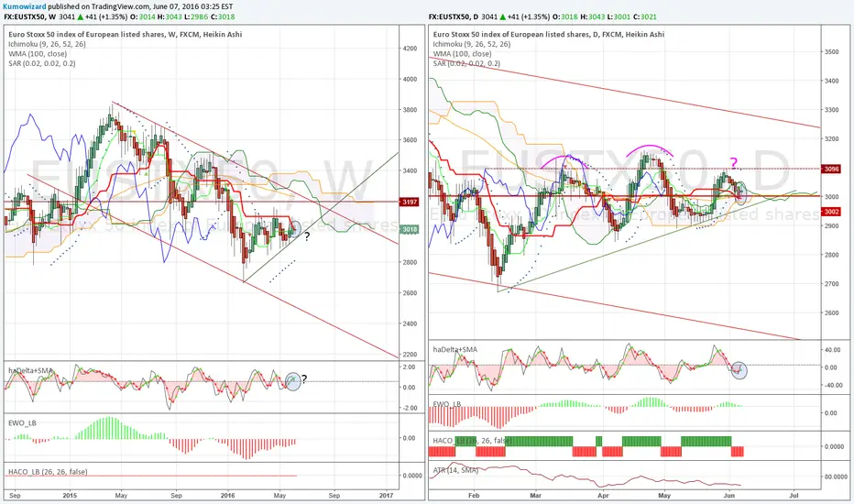854x504 pixels.
Task: Click the Mar label on daily time axis
Action: click(535, 495)
